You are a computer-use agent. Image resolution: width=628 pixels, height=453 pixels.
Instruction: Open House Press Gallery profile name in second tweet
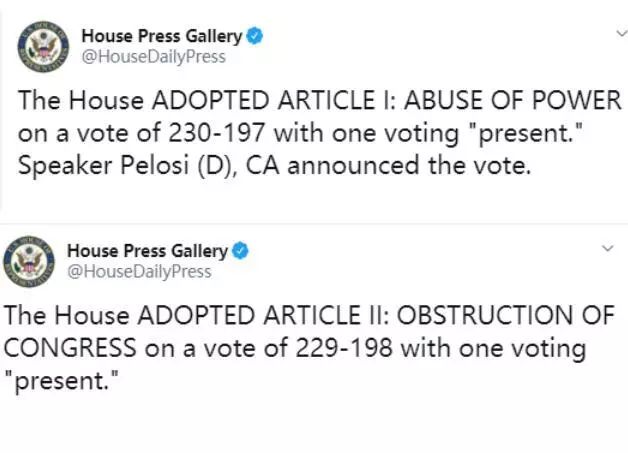click(147, 251)
